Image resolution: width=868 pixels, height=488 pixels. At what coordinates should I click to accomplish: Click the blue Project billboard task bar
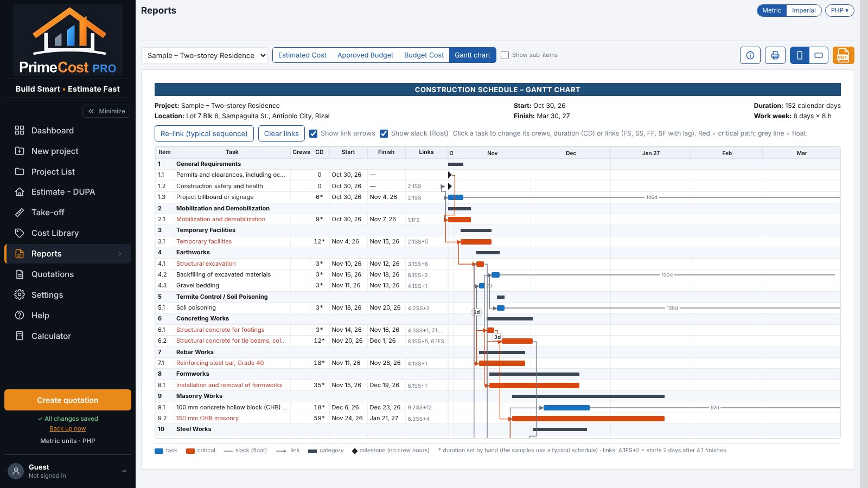pos(456,197)
